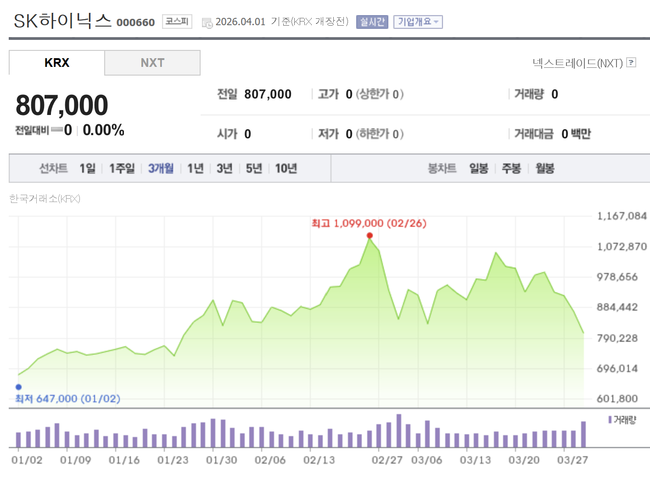Select the 1일 line chart period
Screen dimensions: 650x481
point(88,168)
